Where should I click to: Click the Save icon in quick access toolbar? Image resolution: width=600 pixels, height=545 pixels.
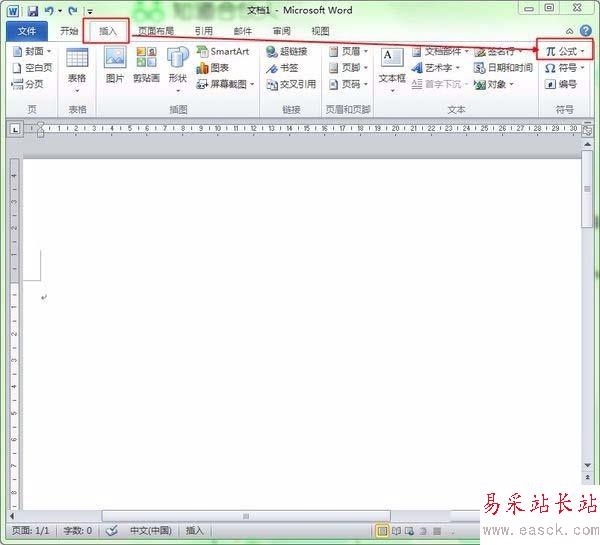click(33, 10)
